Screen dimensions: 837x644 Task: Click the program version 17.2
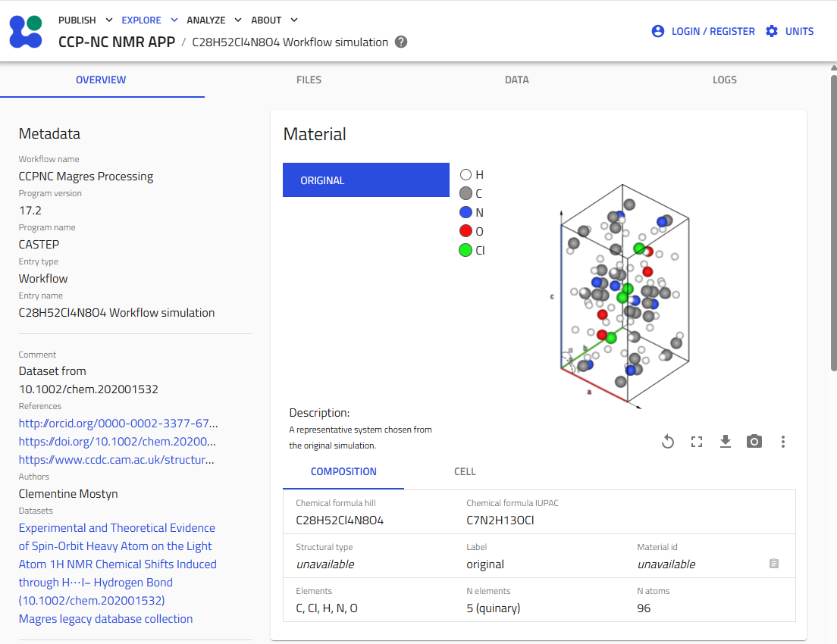(x=30, y=211)
